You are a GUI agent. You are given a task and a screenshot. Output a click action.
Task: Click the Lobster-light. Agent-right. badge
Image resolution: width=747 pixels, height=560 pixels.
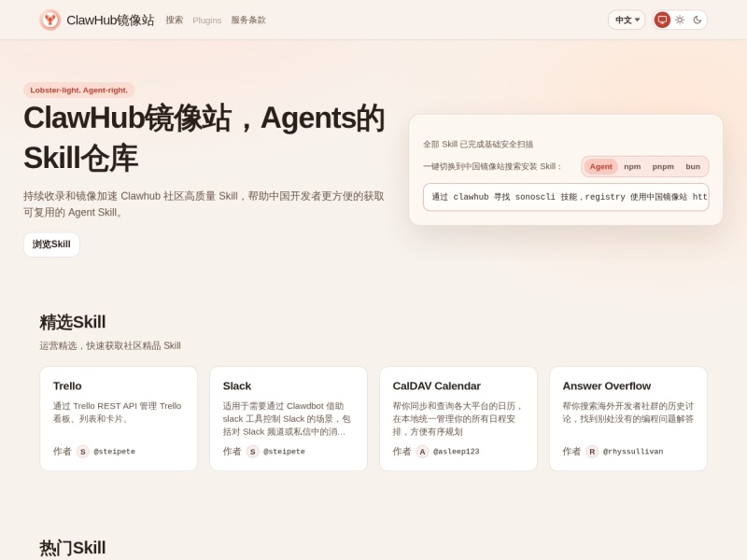point(79,91)
